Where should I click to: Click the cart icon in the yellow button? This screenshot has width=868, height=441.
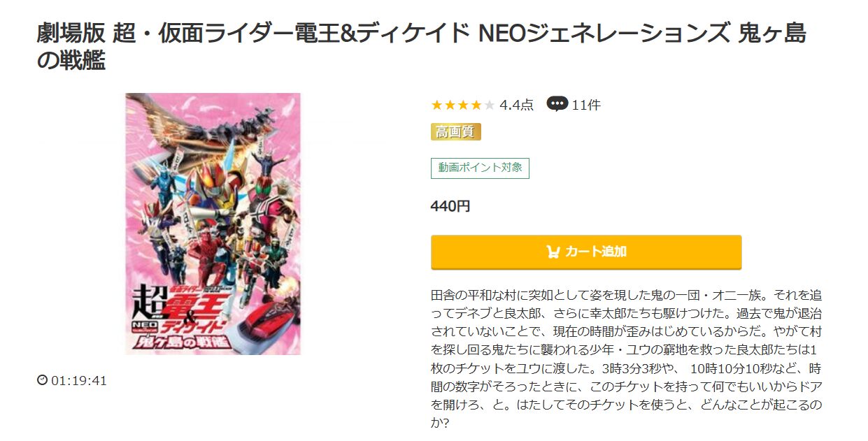coord(553,252)
